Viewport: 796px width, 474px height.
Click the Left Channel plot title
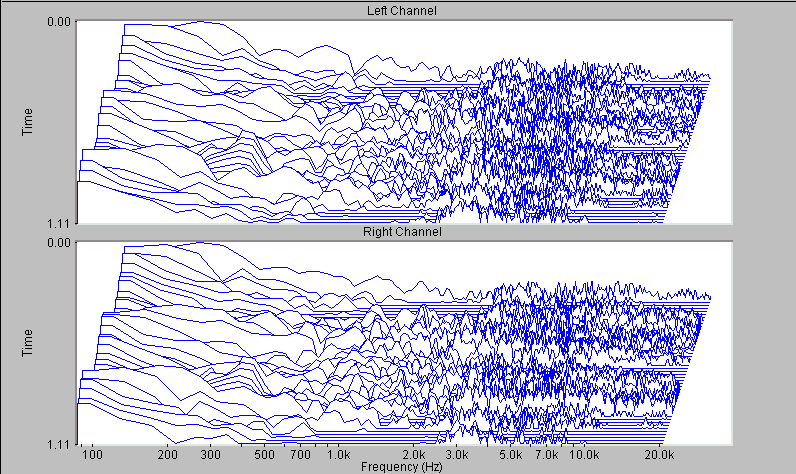[404, 11]
